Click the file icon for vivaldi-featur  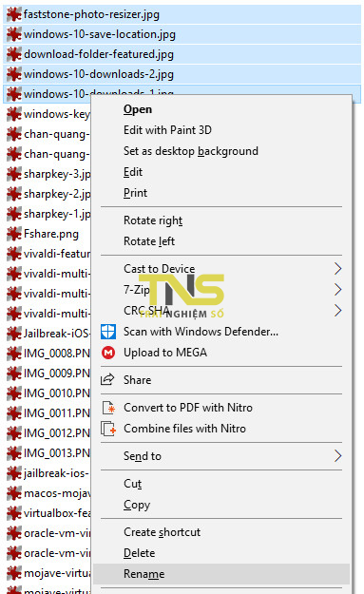pyautogui.click(x=14, y=254)
